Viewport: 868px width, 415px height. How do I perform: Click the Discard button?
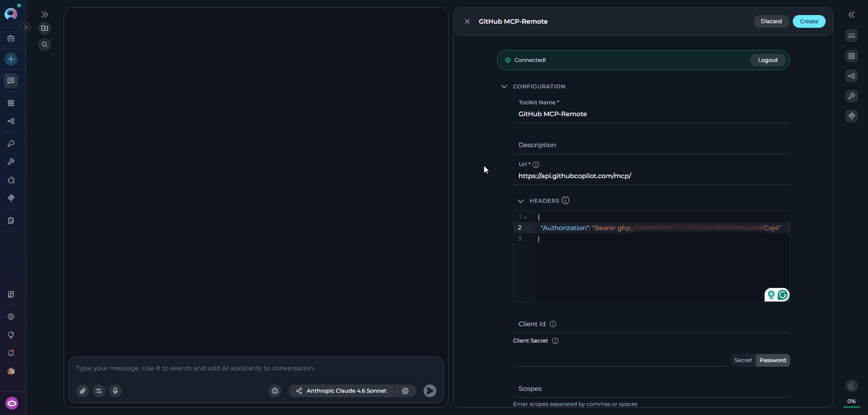pos(771,21)
